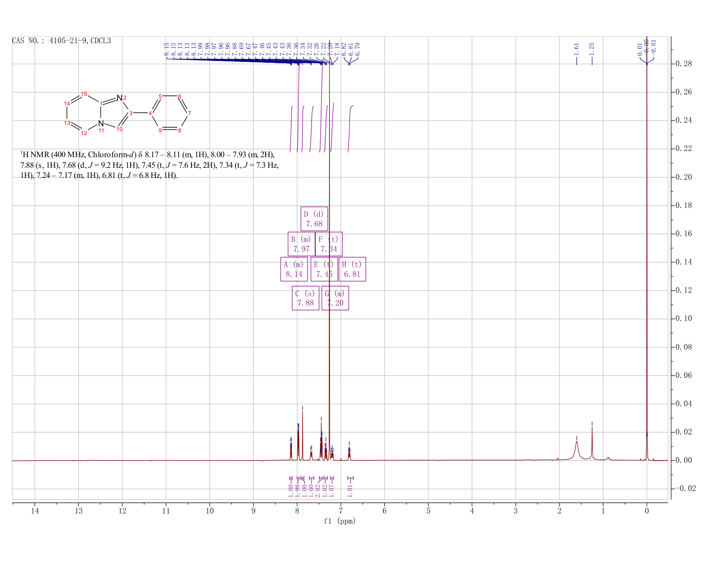Select multiplet box A (m) 8.14
This screenshot has height=563, width=728.
pyautogui.click(x=294, y=269)
